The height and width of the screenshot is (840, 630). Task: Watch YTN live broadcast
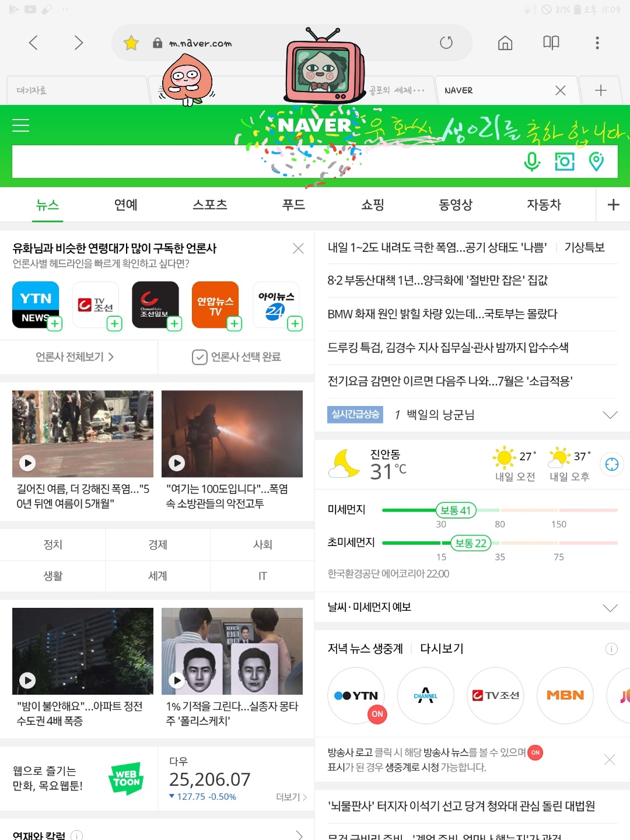pos(356,695)
